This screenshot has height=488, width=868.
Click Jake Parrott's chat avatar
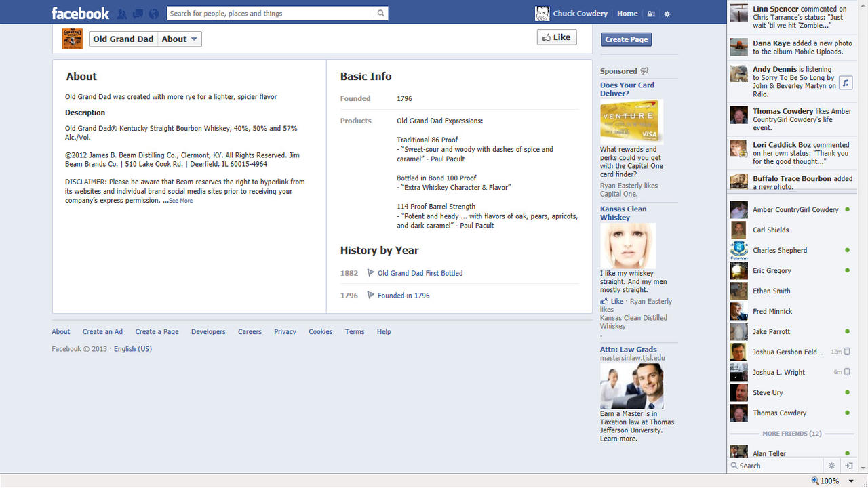739,331
